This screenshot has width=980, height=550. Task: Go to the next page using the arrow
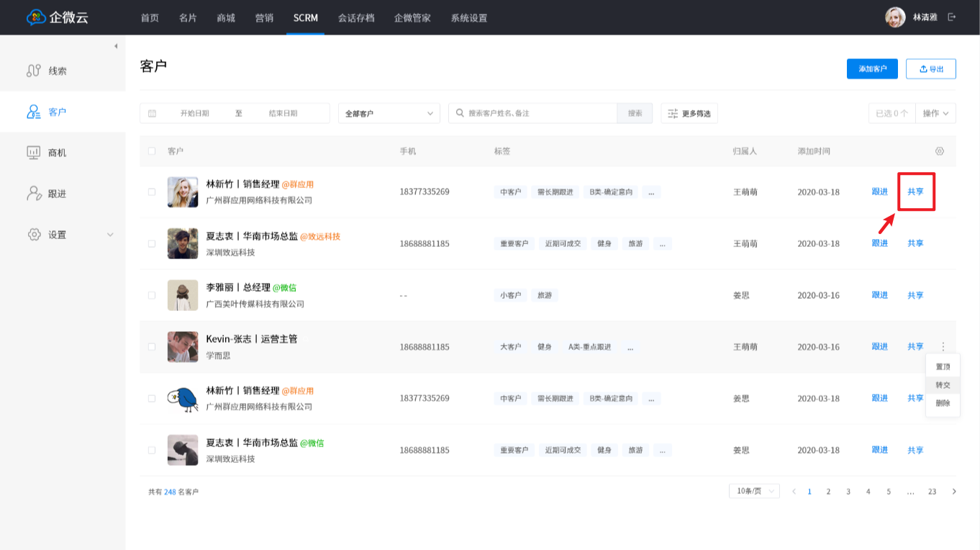point(954,492)
